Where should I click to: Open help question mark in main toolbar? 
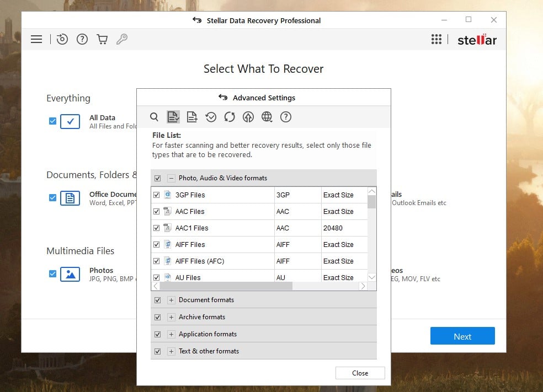(82, 39)
